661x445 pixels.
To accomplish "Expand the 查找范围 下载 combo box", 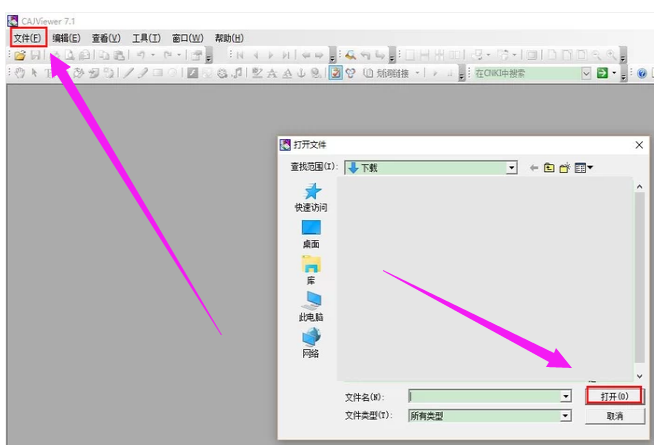I will tap(511, 168).
